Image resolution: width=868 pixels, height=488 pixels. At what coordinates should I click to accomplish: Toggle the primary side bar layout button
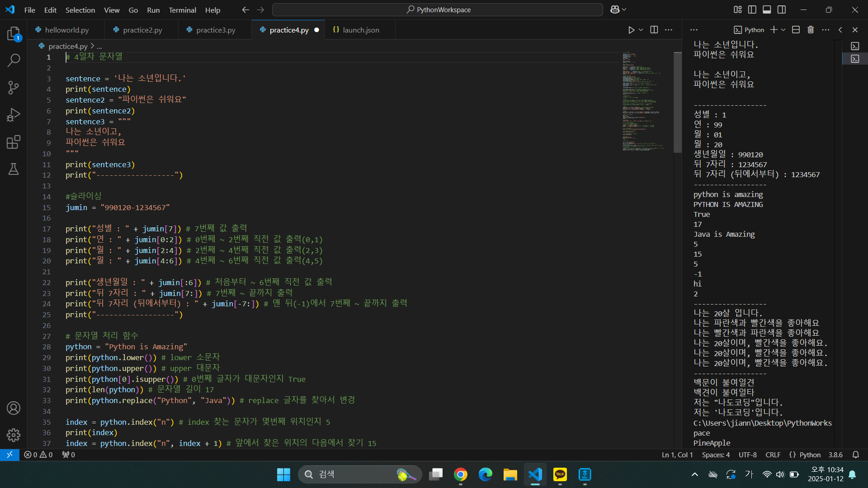click(752, 9)
